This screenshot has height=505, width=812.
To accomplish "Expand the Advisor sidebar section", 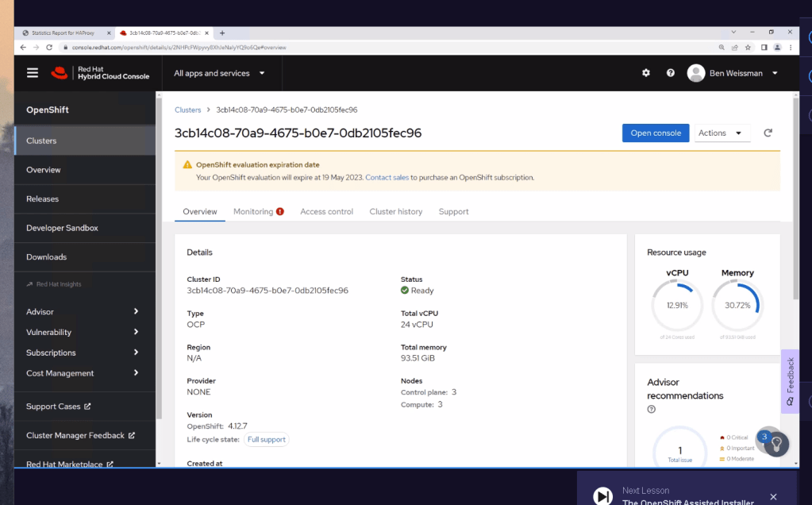I will coord(83,311).
